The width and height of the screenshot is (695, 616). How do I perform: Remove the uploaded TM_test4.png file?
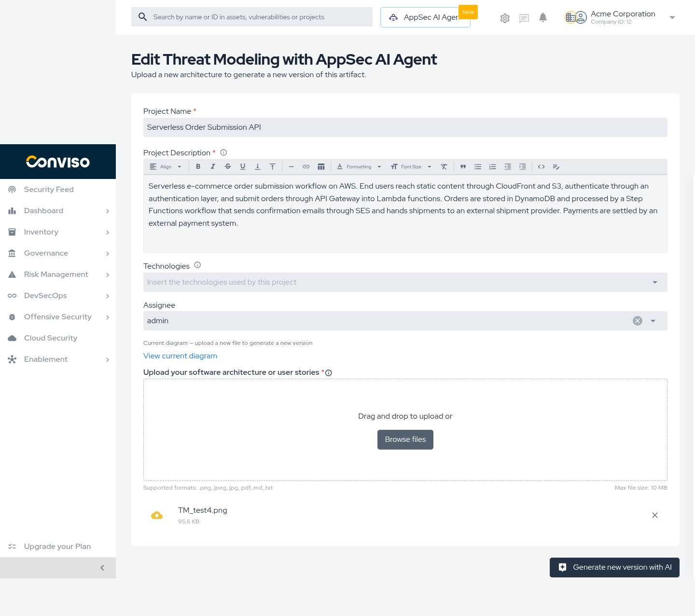point(655,515)
